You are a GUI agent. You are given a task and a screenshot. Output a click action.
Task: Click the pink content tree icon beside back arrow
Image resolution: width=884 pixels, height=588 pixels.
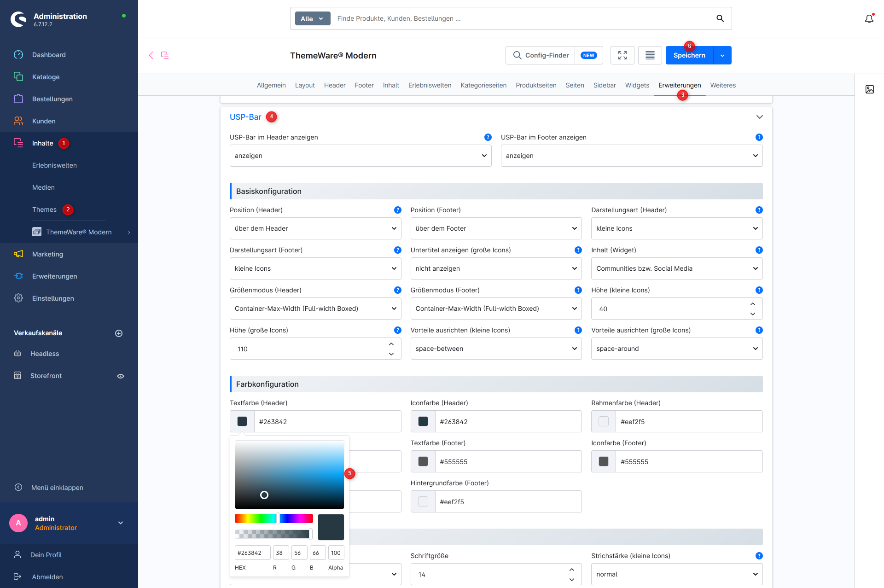click(165, 55)
